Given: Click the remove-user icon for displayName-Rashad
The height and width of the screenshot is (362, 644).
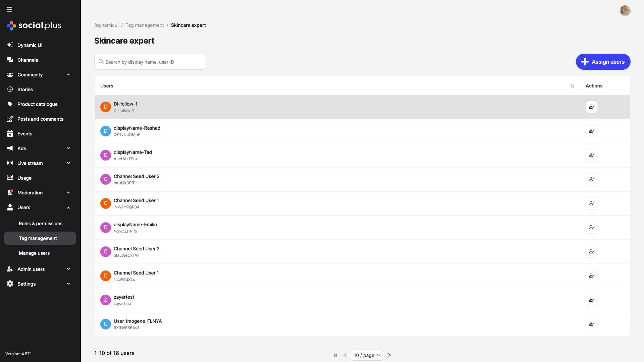Looking at the screenshot, I should (x=591, y=131).
